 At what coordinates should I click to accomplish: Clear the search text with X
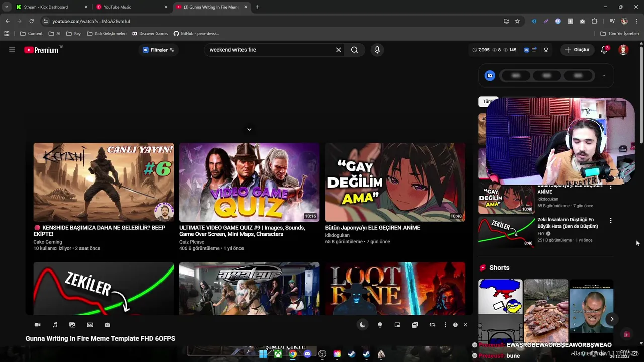[338, 50]
